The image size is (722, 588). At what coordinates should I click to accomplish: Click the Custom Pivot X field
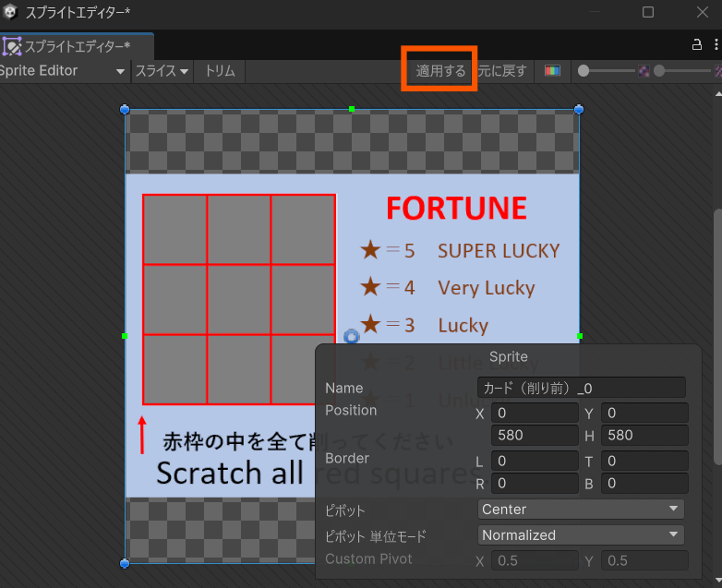coord(535,560)
